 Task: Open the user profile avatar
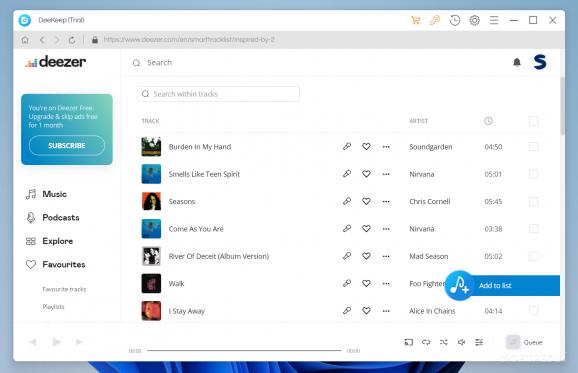540,62
